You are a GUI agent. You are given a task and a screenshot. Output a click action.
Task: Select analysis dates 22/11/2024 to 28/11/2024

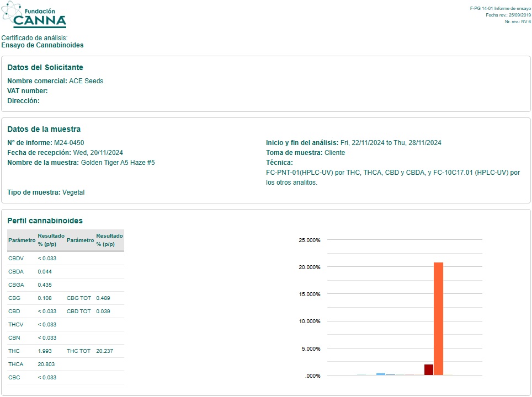tap(391, 143)
